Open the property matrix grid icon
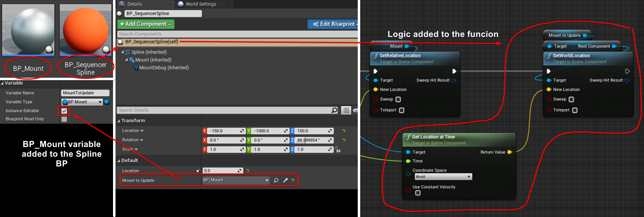 point(346,110)
